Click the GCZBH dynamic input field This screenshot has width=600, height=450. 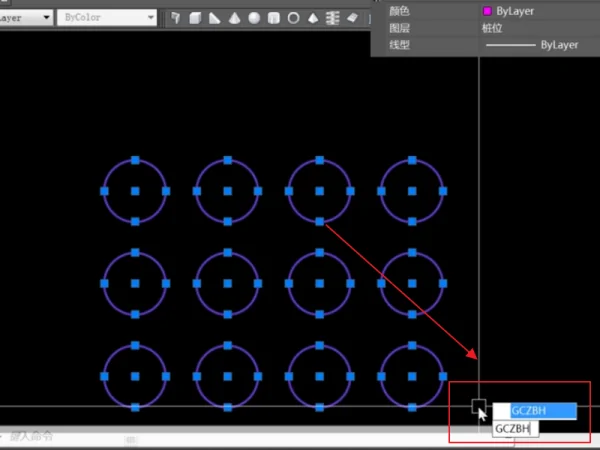coord(515,429)
